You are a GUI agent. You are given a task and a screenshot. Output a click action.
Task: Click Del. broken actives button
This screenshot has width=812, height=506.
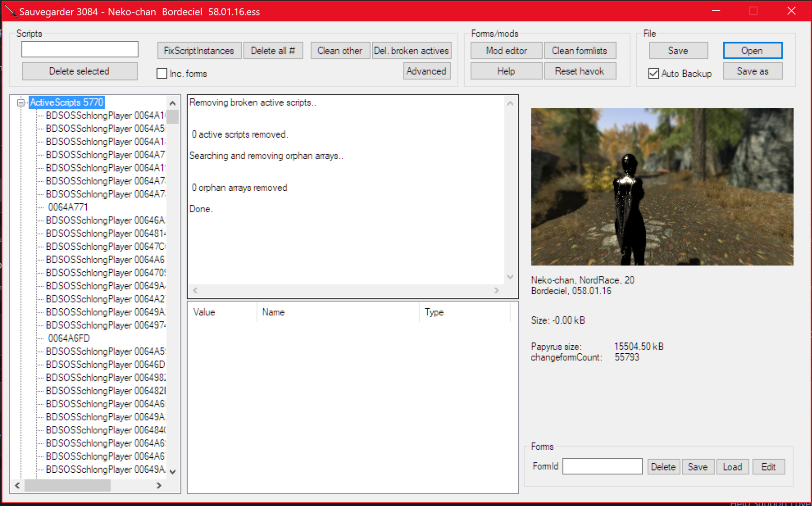(x=412, y=51)
